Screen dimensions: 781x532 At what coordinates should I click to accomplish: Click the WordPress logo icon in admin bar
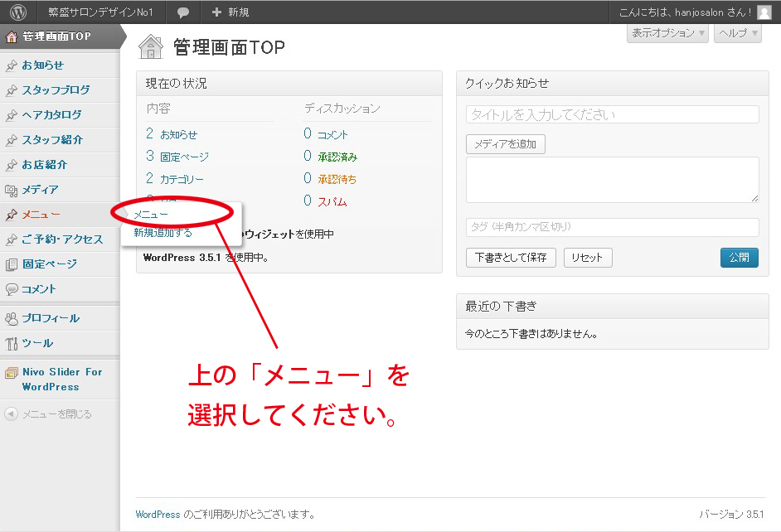tap(19, 12)
